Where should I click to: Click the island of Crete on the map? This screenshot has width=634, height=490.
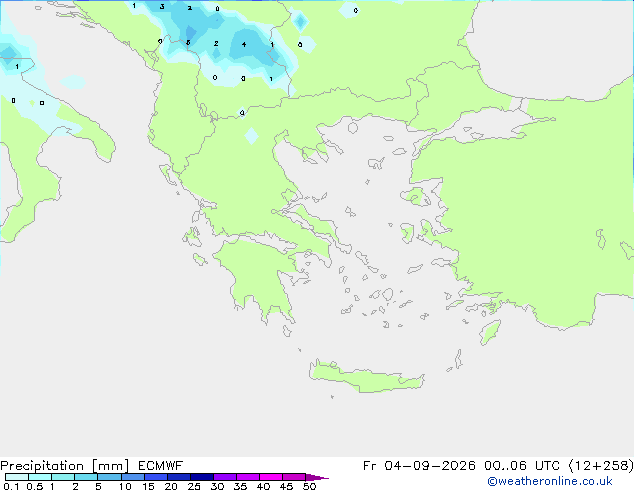pyautogui.click(x=366, y=377)
